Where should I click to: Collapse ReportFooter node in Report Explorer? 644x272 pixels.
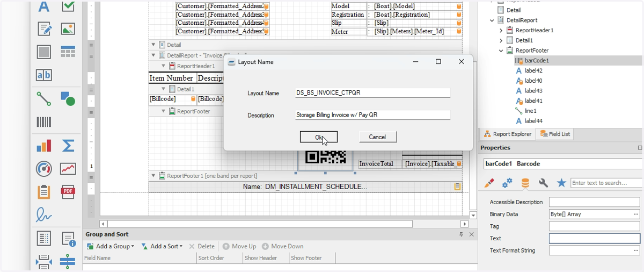pos(501,51)
